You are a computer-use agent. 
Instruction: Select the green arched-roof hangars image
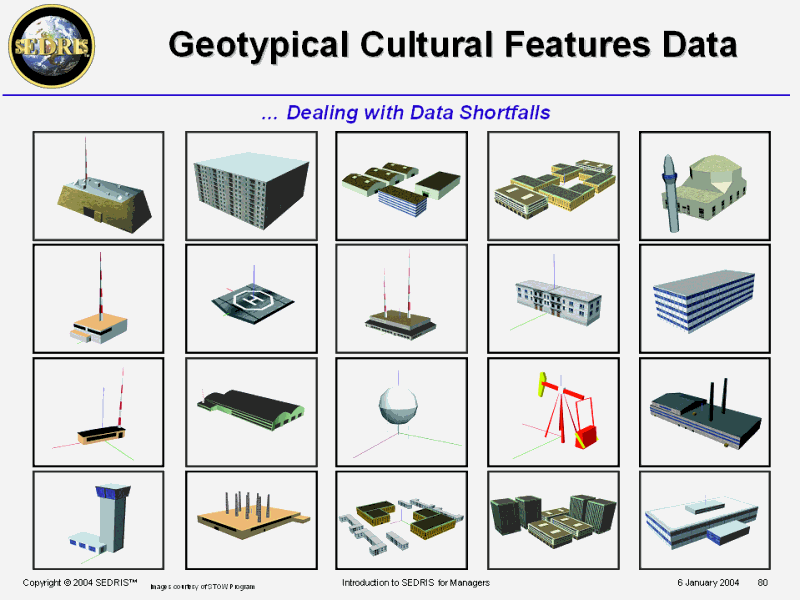coord(252,411)
